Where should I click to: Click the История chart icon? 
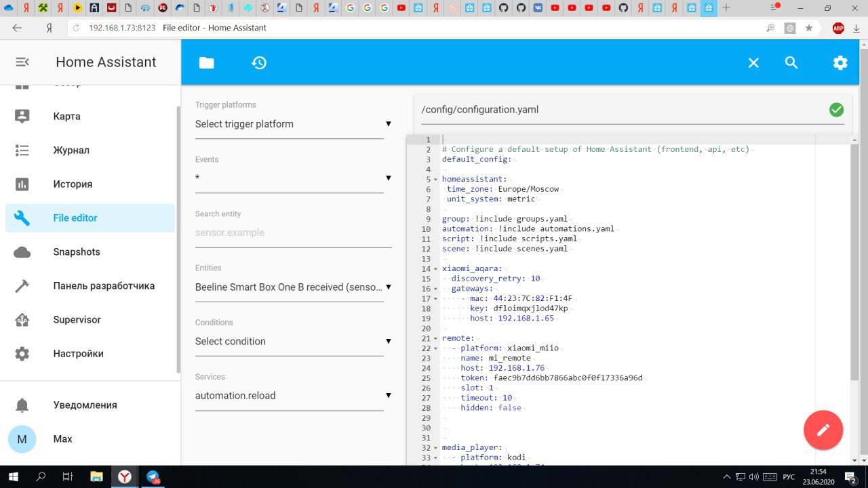click(x=22, y=184)
